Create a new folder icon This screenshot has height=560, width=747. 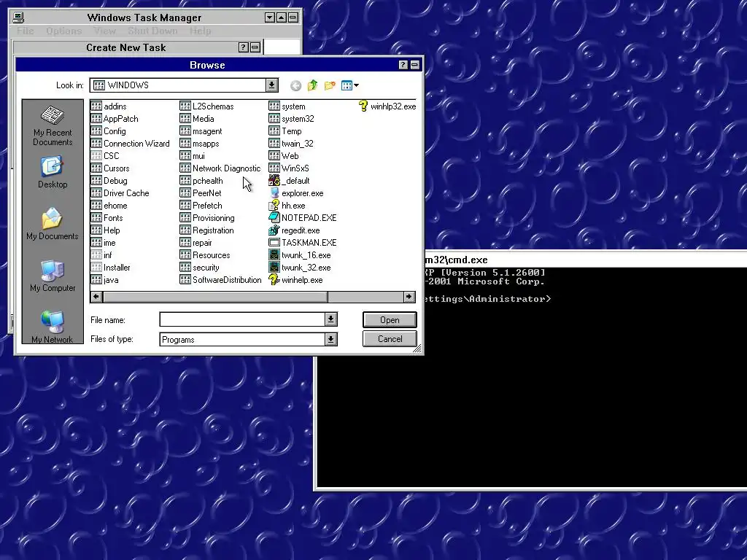click(x=330, y=86)
